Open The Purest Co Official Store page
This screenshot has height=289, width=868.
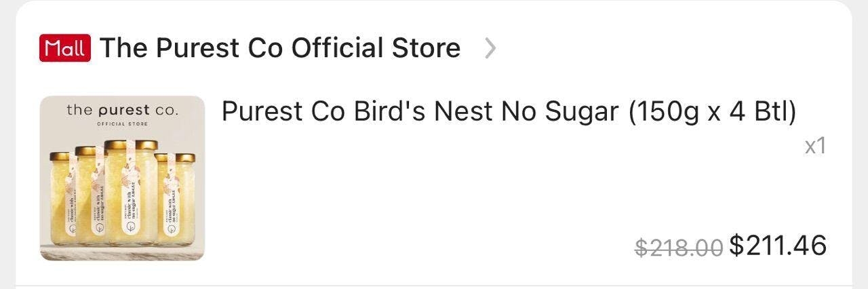(x=279, y=48)
